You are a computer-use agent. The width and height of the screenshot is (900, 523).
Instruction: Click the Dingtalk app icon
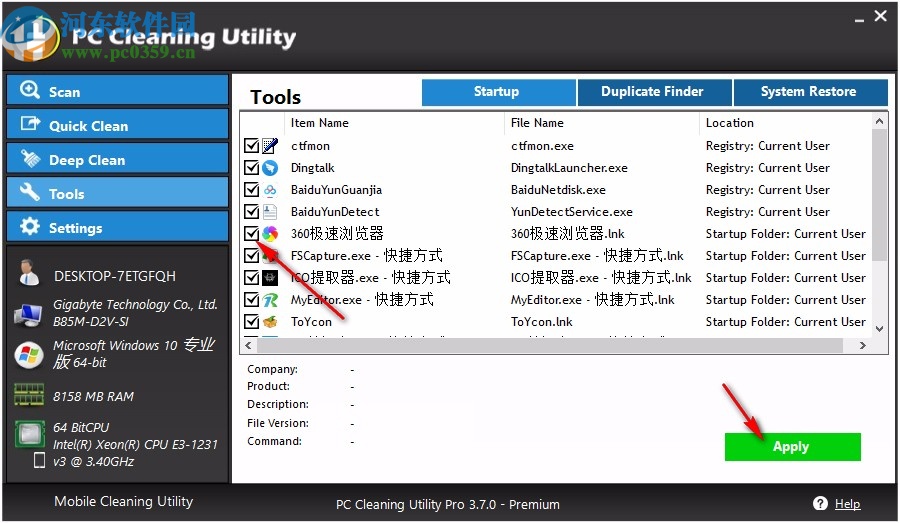point(270,168)
